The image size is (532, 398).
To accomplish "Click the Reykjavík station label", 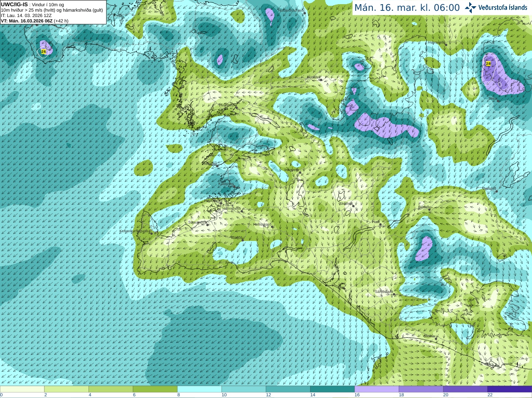I will (x=213, y=201).
